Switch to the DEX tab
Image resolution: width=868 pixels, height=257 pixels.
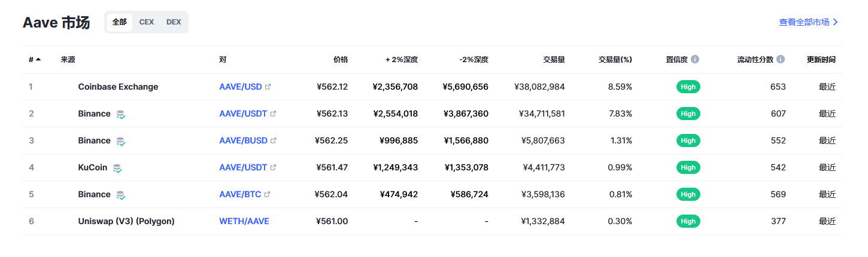[174, 22]
